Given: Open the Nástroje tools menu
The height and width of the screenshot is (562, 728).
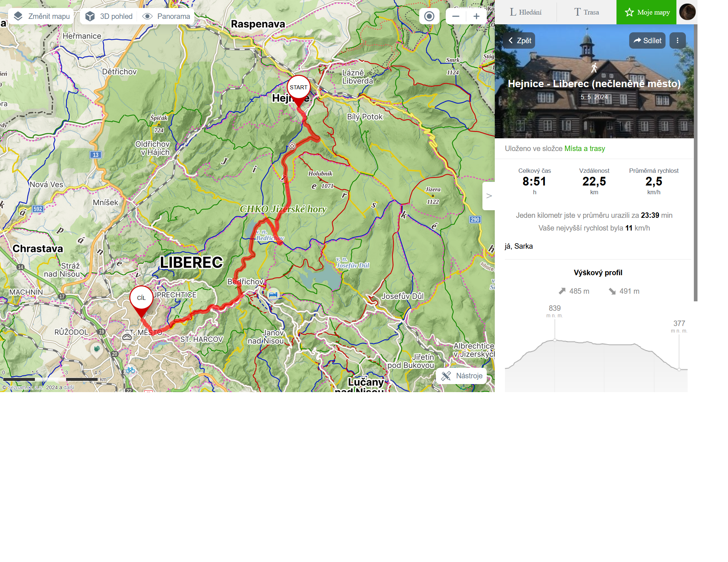Looking at the screenshot, I should [x=462, y=376].
